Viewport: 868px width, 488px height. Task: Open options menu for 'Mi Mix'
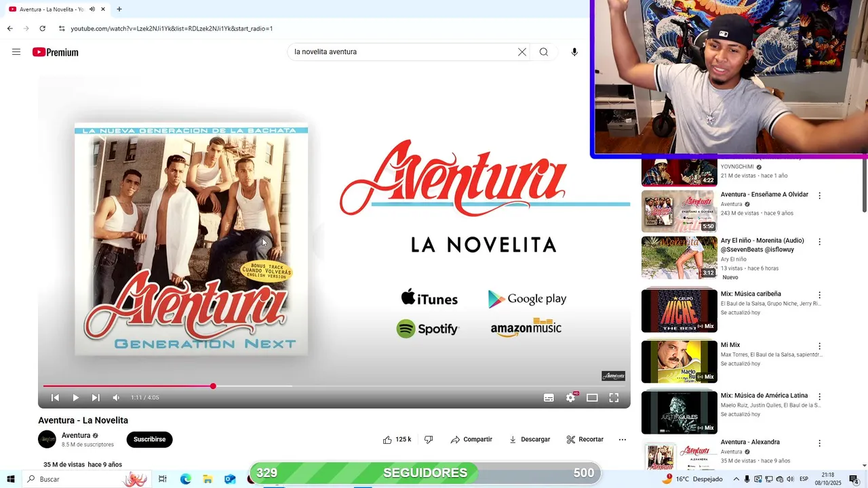point(820,346)
